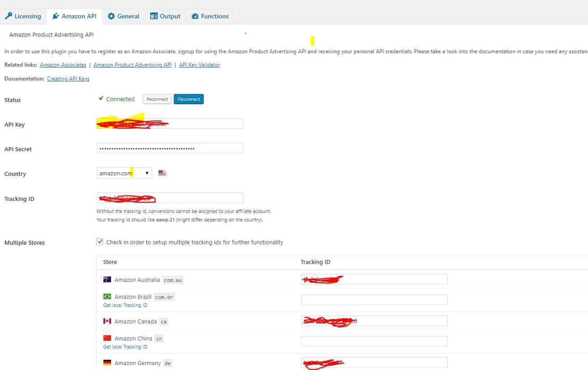588x370 pixels.
Task: Focus the Amazon Brazil tracking ID field
Action: pos(374,300)
